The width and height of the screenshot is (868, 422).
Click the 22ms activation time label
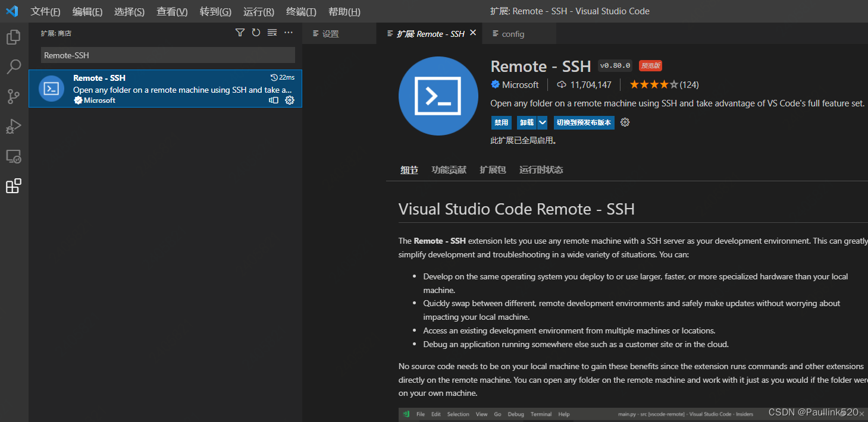tap(283, 78)
